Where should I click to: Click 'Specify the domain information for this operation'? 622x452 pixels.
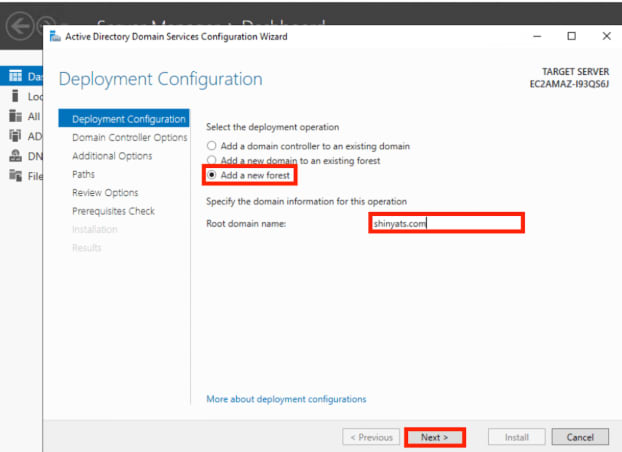tap(306, 201)
